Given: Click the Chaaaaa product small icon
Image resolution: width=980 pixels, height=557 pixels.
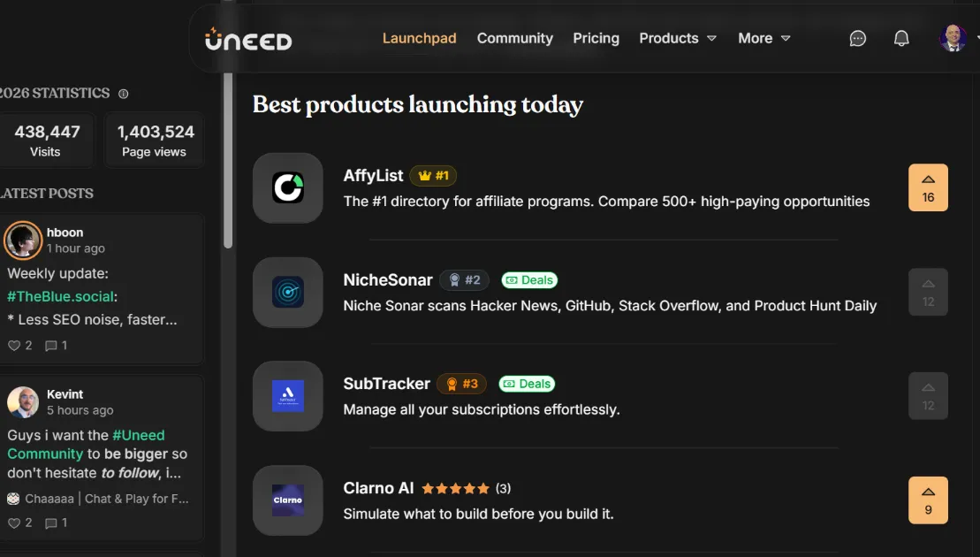Looking at the screenshot, I should click(13, 499).
